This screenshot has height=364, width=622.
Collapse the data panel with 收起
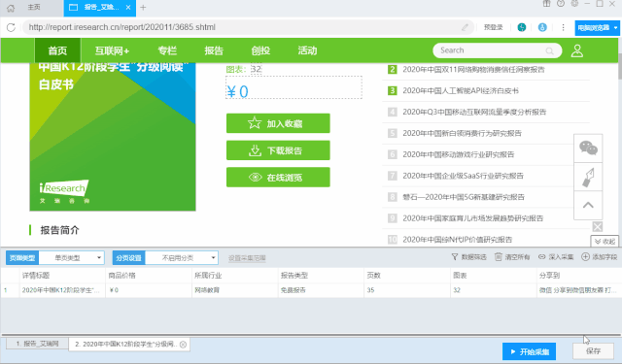click(605, 242)
